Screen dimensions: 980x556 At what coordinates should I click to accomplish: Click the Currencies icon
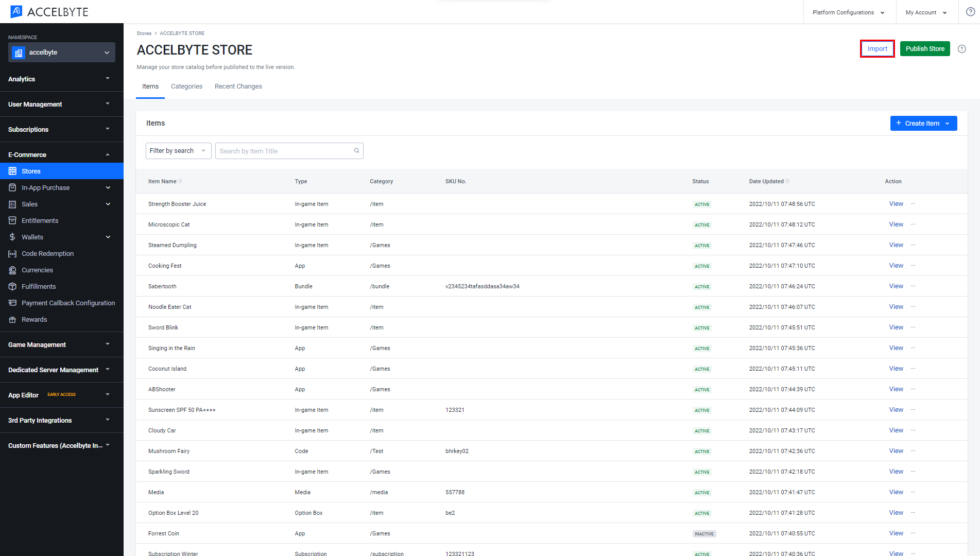pyautogui.click(x=12, y=270)
